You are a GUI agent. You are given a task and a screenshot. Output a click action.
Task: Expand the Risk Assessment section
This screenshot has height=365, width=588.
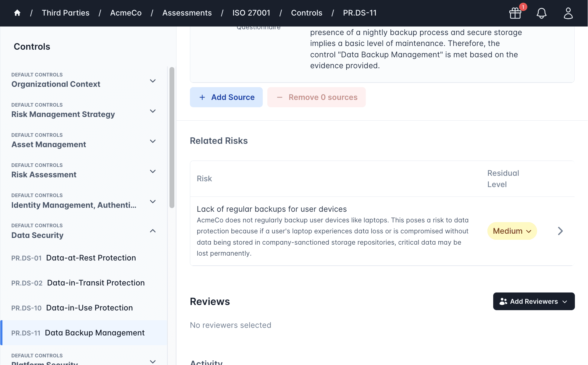[153, 171]
